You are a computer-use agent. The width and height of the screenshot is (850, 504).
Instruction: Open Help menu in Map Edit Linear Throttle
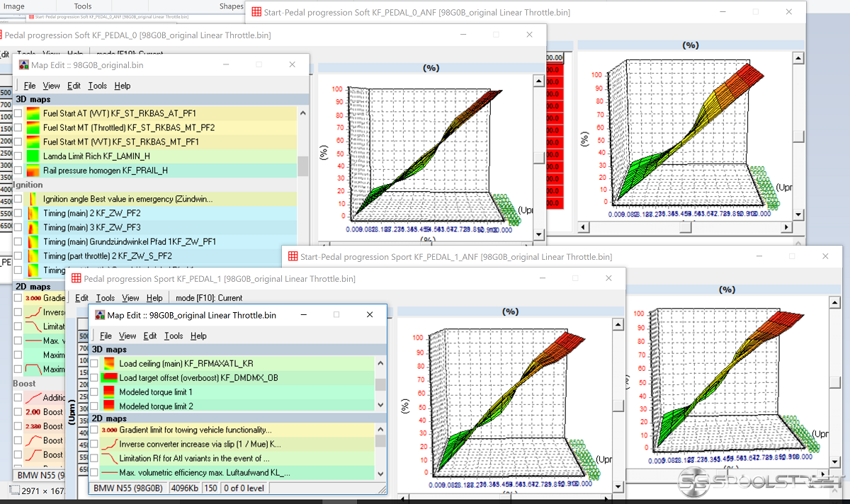[199, 336]
